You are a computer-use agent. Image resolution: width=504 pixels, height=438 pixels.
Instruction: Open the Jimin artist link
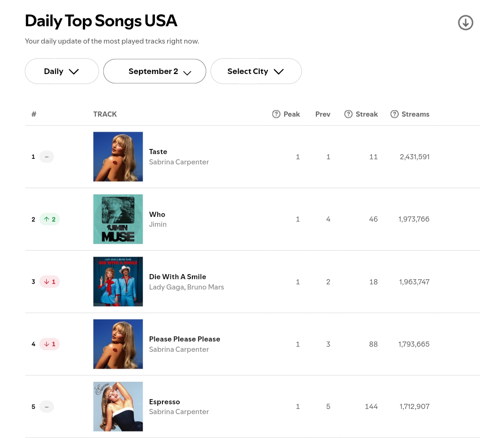158,224
